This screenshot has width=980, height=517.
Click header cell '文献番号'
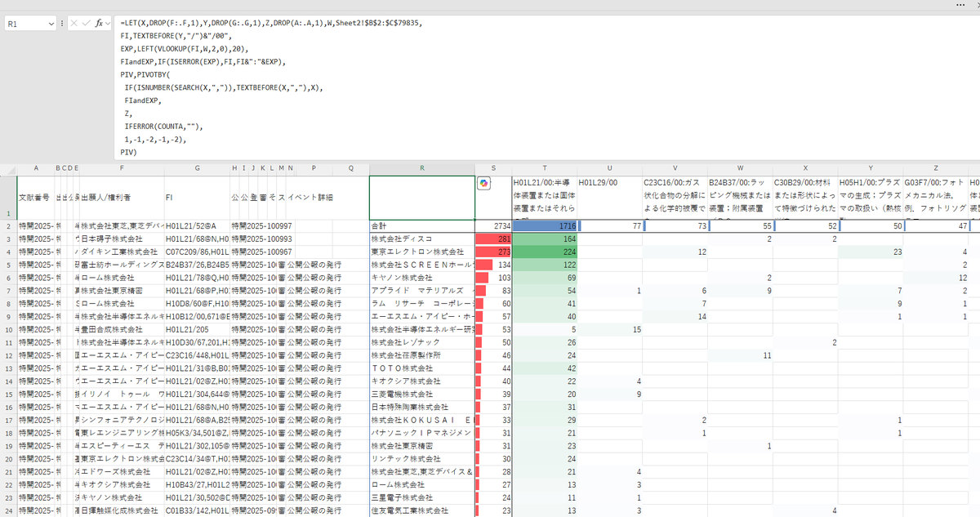coord(36,198)
